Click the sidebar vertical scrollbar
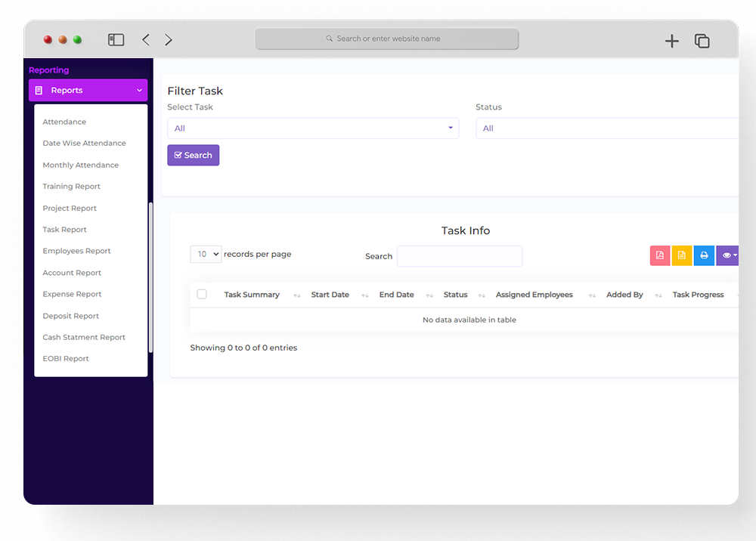This screenshot has height=541, width=756. pyautogui.click(x=150, y=277)
